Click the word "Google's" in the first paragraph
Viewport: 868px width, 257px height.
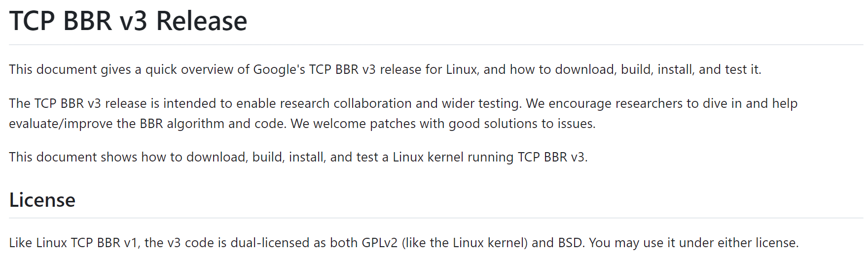point(279,69)
